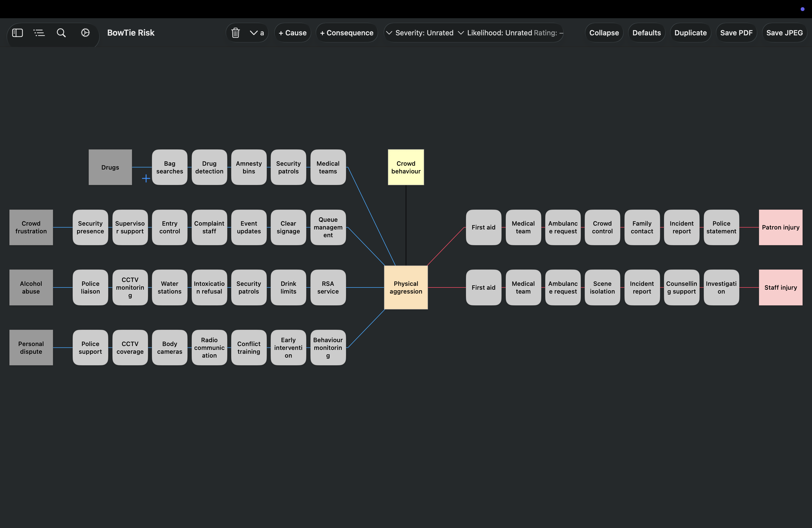Click the trash delete icon

235,33
